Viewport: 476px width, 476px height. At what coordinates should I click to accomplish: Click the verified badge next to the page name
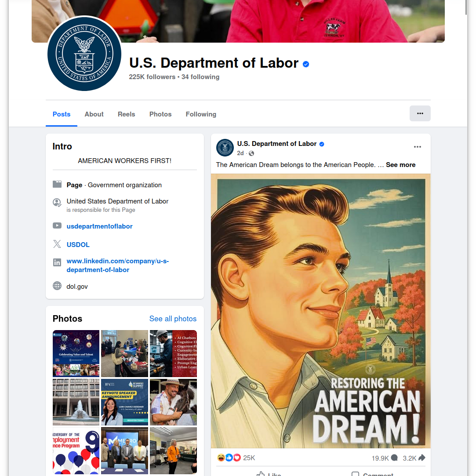(x=305, y=64)
